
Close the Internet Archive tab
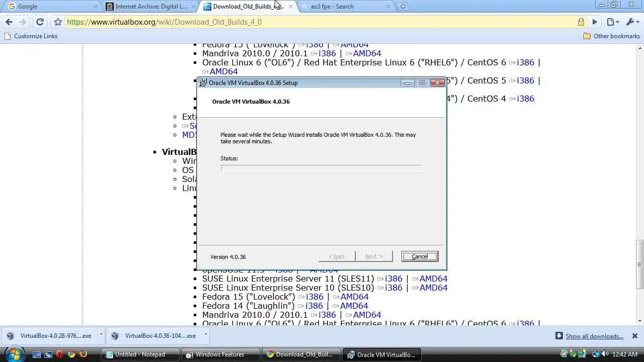193,7
